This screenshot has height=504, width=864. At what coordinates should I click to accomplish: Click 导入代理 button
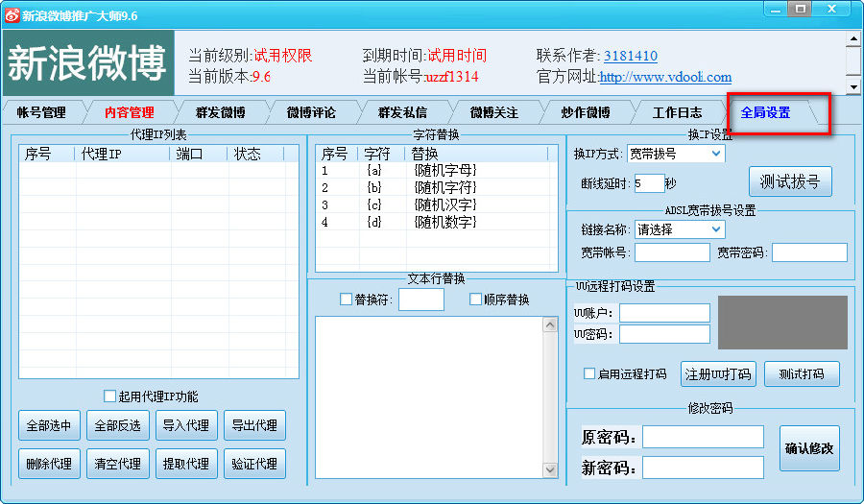[x=186, y=425]
